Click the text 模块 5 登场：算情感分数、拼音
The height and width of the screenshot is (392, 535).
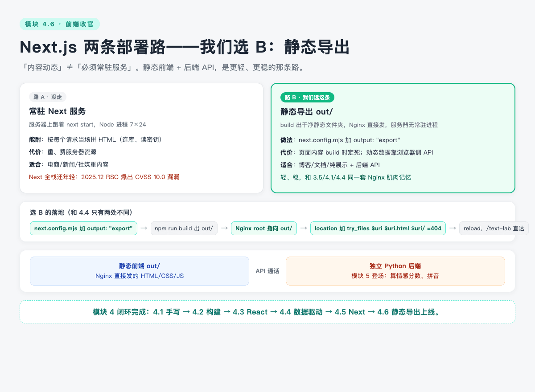(395, 276)
